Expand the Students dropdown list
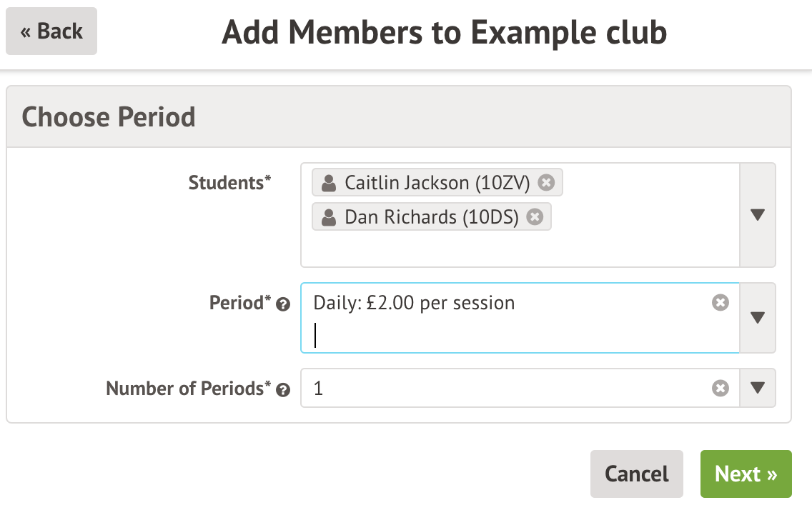 pyautogui.click(x=758, y=215)
